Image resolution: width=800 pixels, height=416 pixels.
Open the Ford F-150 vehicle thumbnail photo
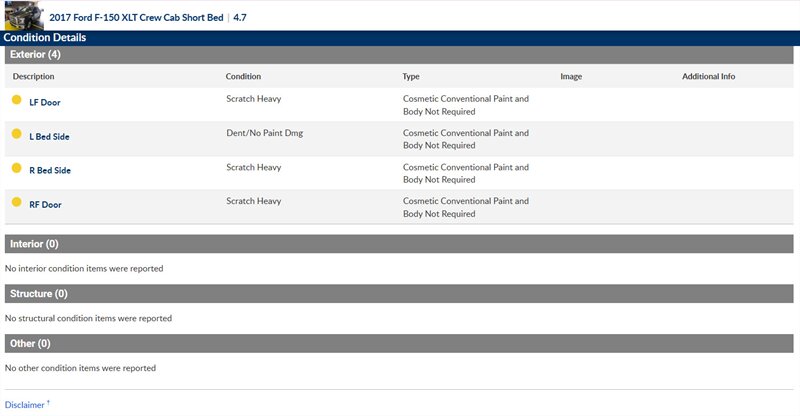(x=23, y=16)
